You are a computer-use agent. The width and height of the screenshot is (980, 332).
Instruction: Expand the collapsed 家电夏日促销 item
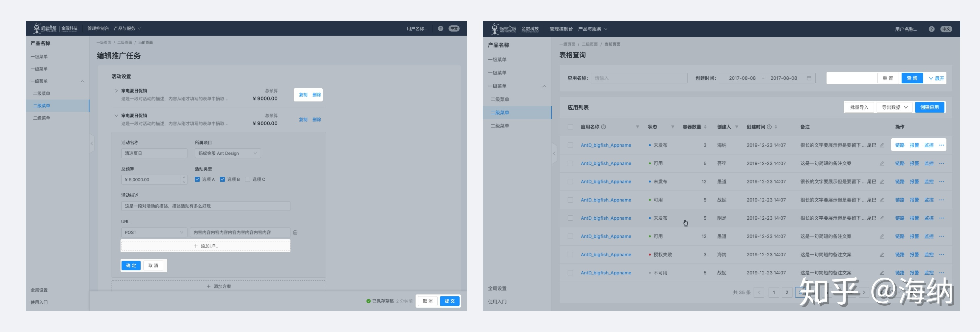[x=116, y=91]
